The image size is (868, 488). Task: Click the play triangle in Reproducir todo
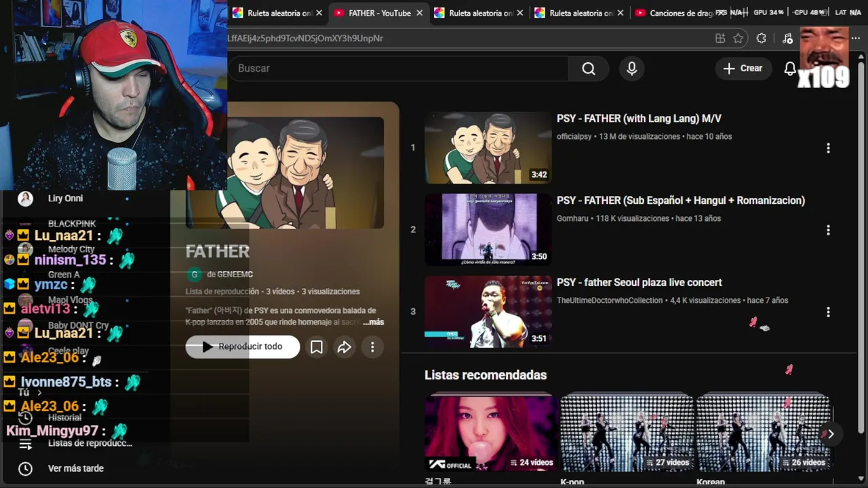(208, 347)
